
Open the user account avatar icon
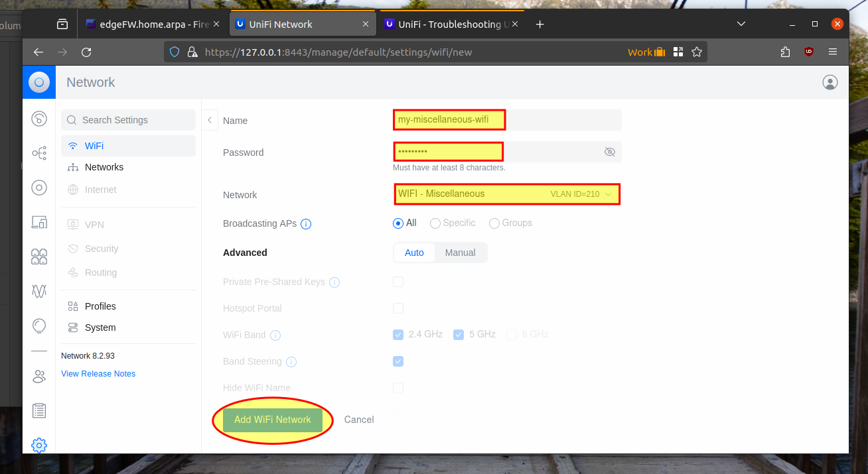830,82
